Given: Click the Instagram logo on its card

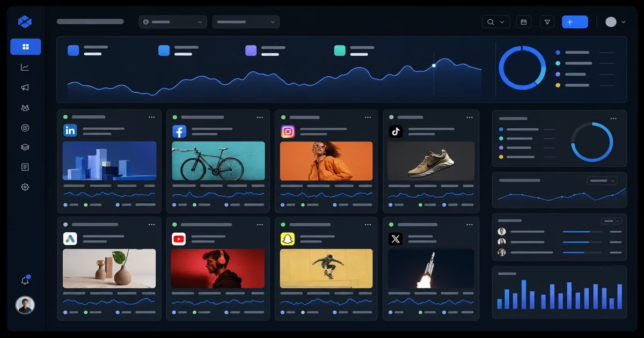Looking at the screenshot, I should tap(288, 131).
